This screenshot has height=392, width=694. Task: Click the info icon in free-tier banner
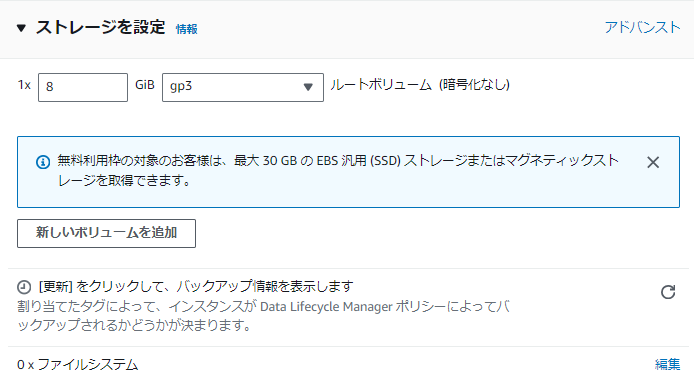coord(43,162)
